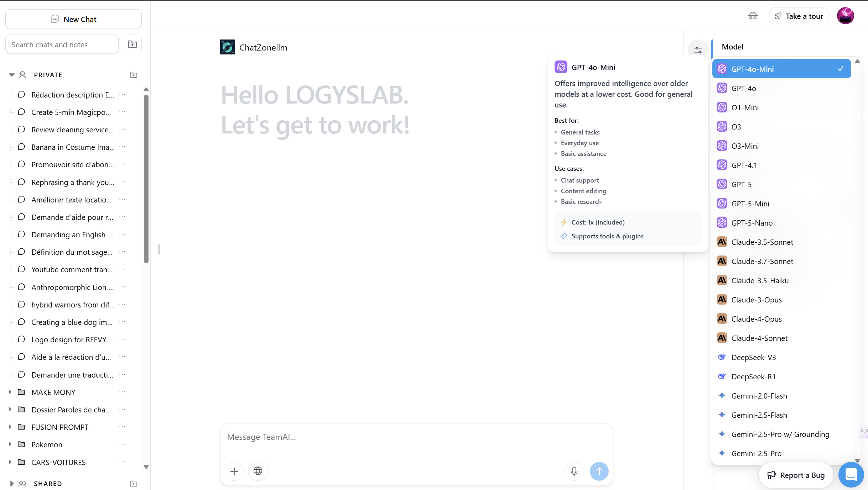This screenshot has height=490, width=868.
Task: Select the Claude-4-Opus model option
Action: pyautogui.click(x=756, y=319)
